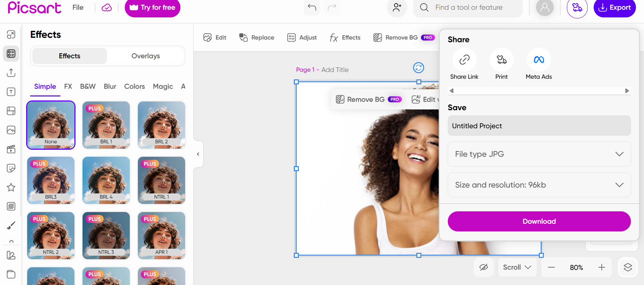Click Remove BG in the top image toolbar
The image size is (644, 285).
click(404, 38)
